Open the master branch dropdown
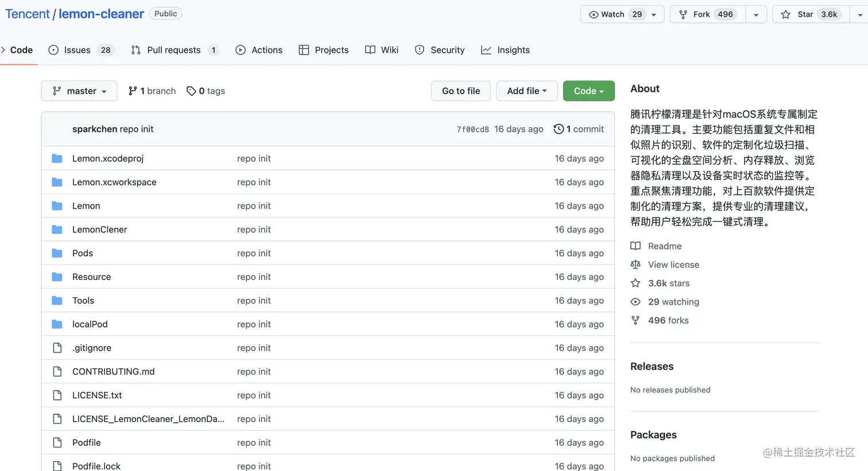Viewport: 868px width, 471px height. 79,91
